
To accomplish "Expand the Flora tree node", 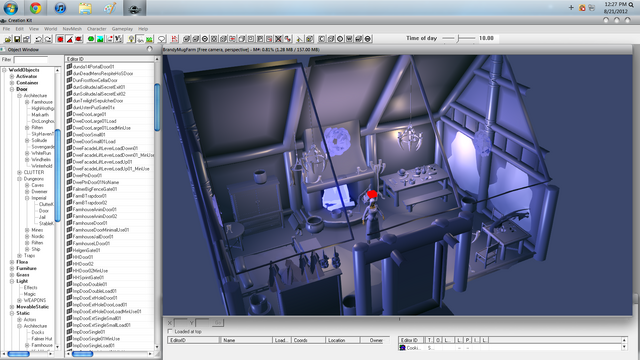I will (x=12, y=262).
